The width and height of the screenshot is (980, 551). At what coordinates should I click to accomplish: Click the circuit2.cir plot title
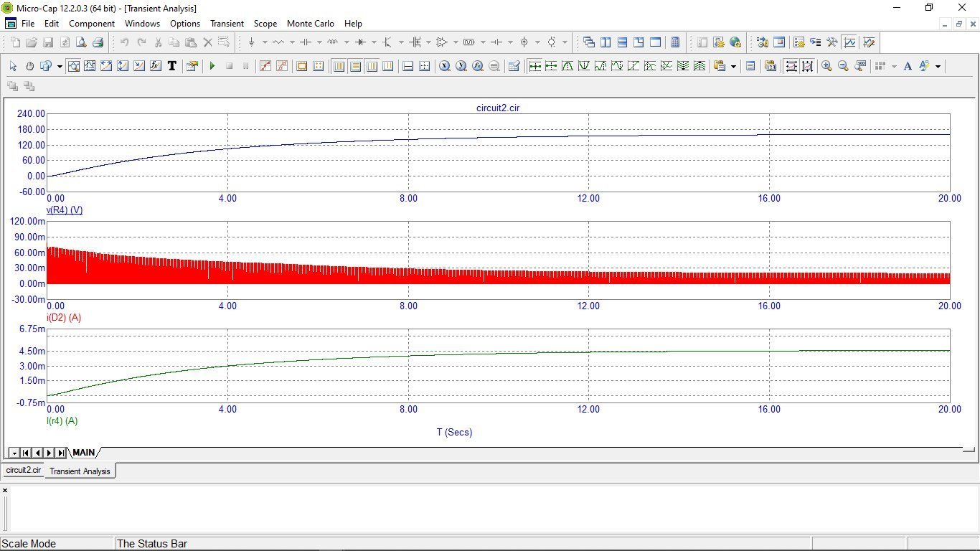coord(498,108)
